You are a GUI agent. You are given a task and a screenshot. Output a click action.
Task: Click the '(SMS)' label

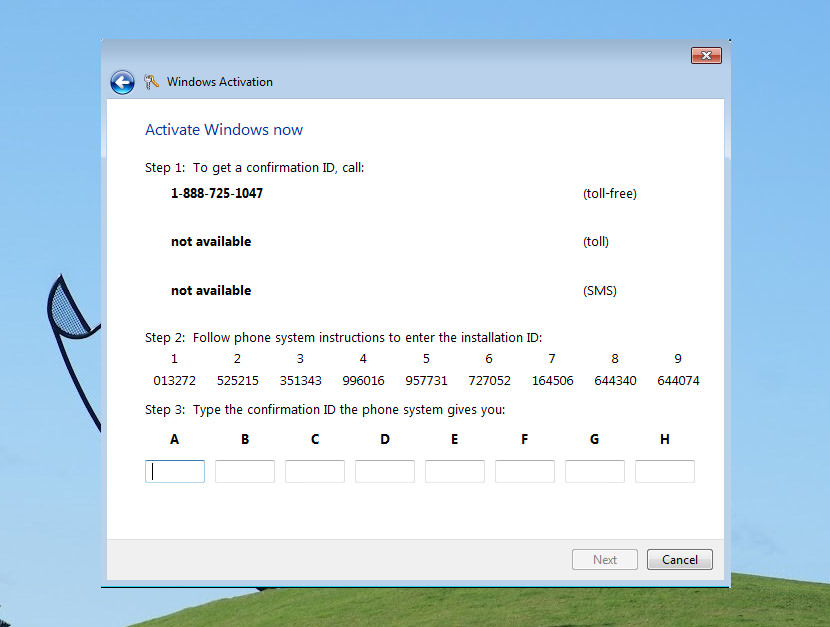click(600, 291)
